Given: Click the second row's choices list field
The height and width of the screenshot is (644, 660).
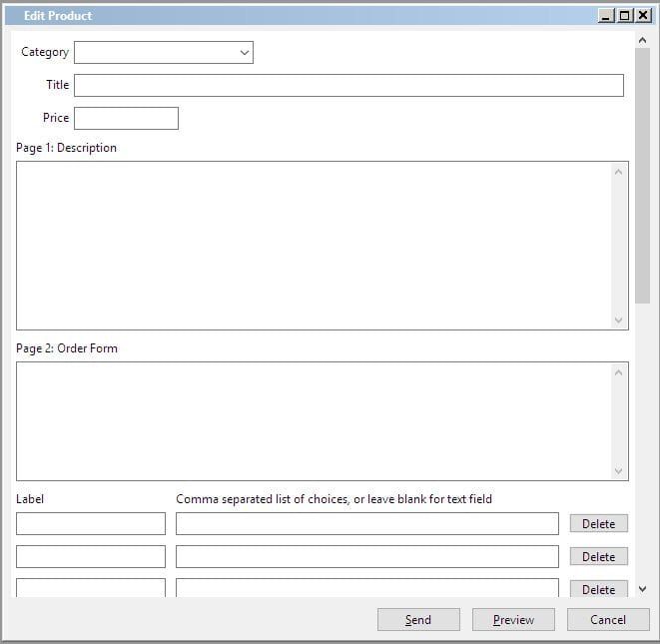Looking at the screenshot, I should pyautogui.click(x=367, y=556).
